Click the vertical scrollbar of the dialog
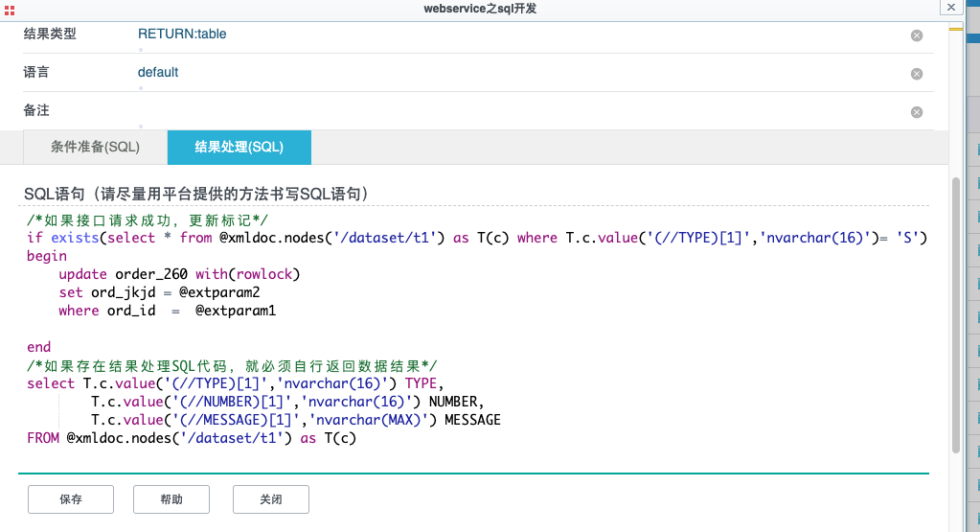 point(955,316)
